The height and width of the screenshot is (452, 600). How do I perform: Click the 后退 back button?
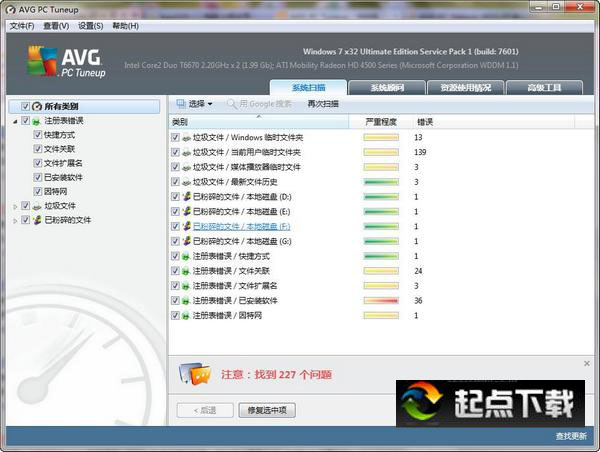pyautogui.click(x=205, y=410)
